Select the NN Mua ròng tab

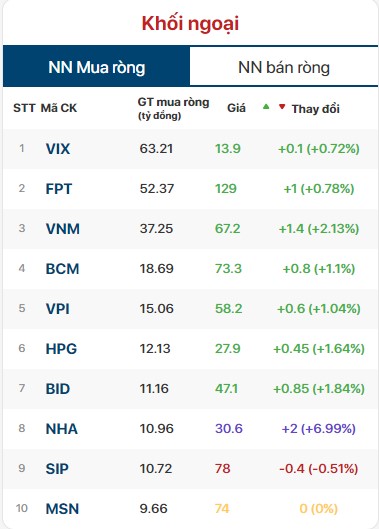97,67
